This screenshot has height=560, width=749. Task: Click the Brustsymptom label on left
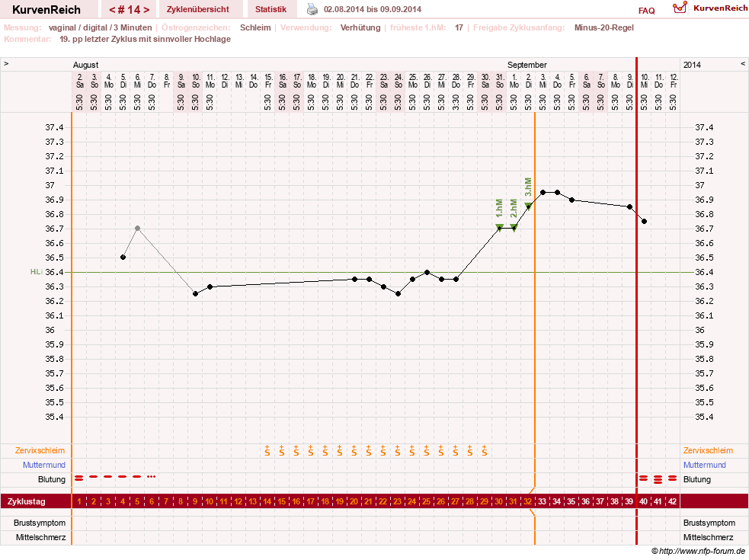pyautogui.click(x=40, y=523)
